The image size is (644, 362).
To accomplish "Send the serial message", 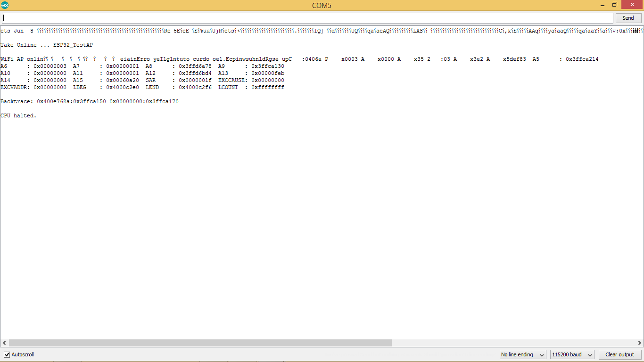I will point(628,18).
